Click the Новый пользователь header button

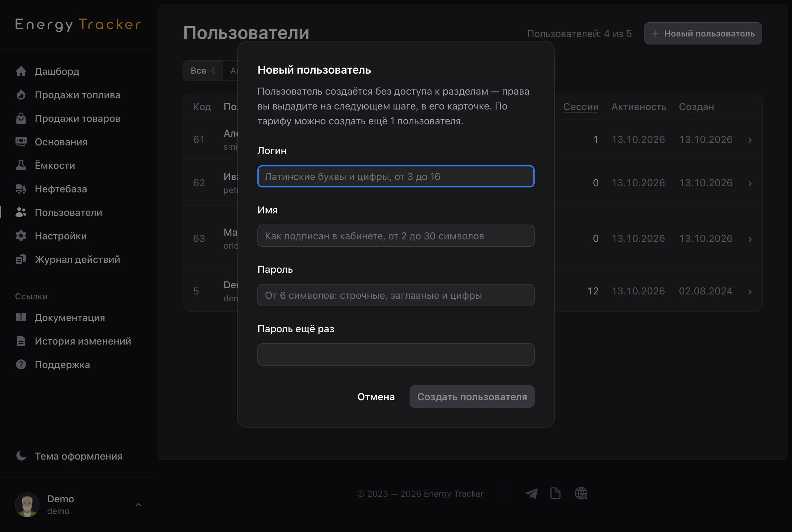tap(703, 33)
